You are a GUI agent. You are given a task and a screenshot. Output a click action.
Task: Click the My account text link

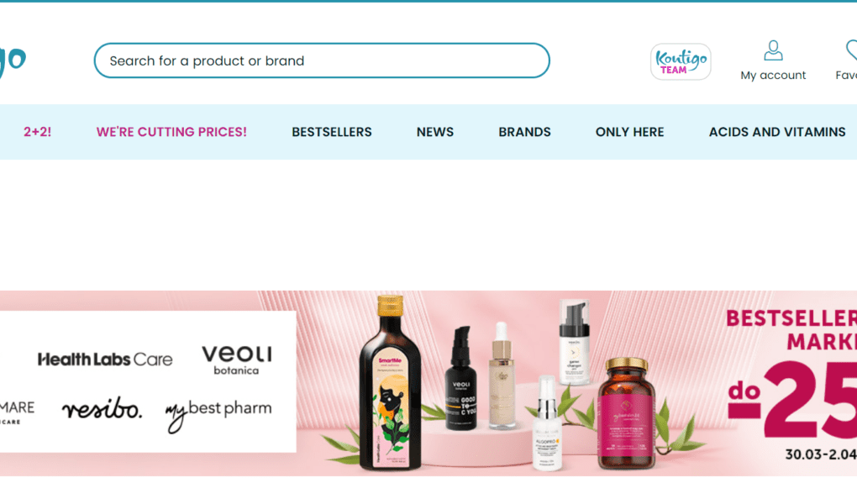pos(773,75)
